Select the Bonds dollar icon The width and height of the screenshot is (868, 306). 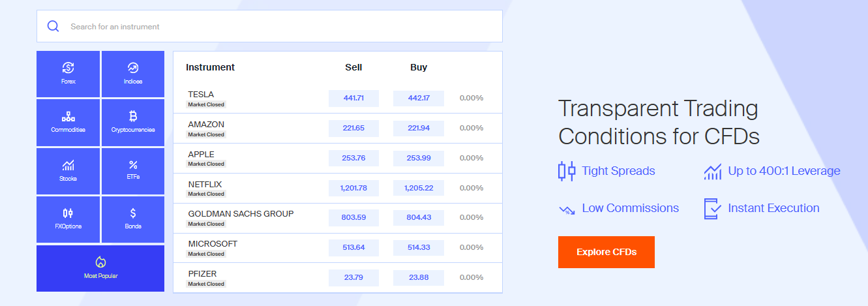(133, 213)
